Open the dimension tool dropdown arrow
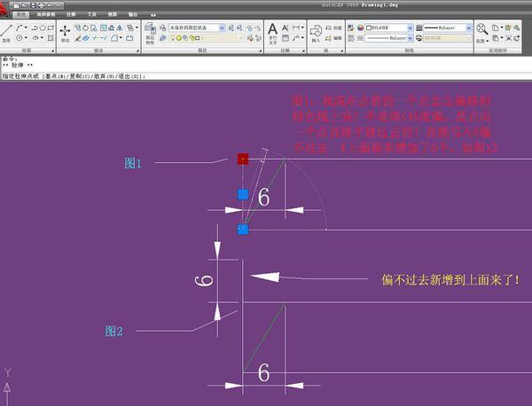This screenshot has width=532, height=406. [302, 27]
